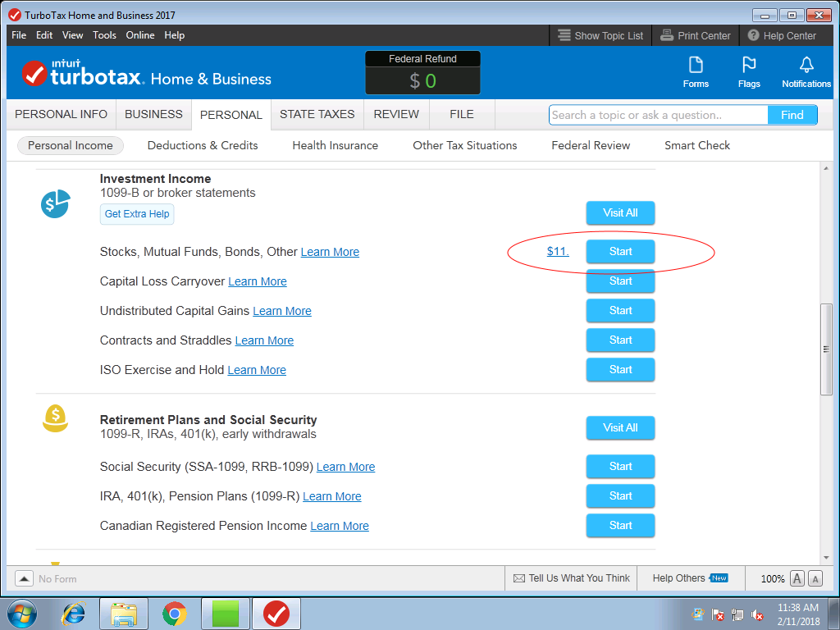
Task: Expand the No Form arrow button
Action: point(24,578)
